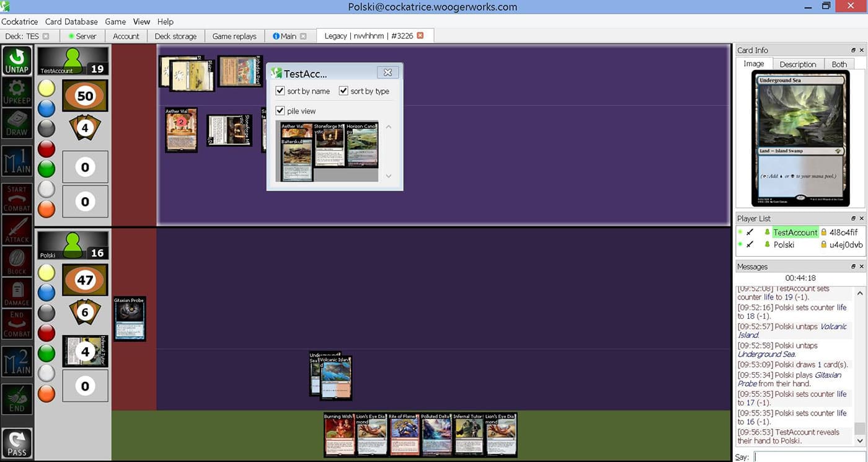Close the Main tab
This screenshot has height=462, width=868.
pyautogui.click(x=303, y=36)
